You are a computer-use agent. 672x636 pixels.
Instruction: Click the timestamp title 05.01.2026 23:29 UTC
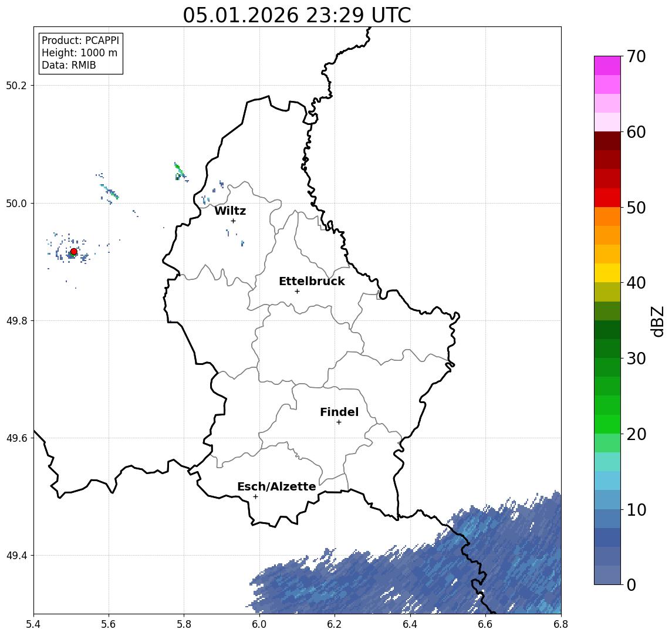click(297, 15)
